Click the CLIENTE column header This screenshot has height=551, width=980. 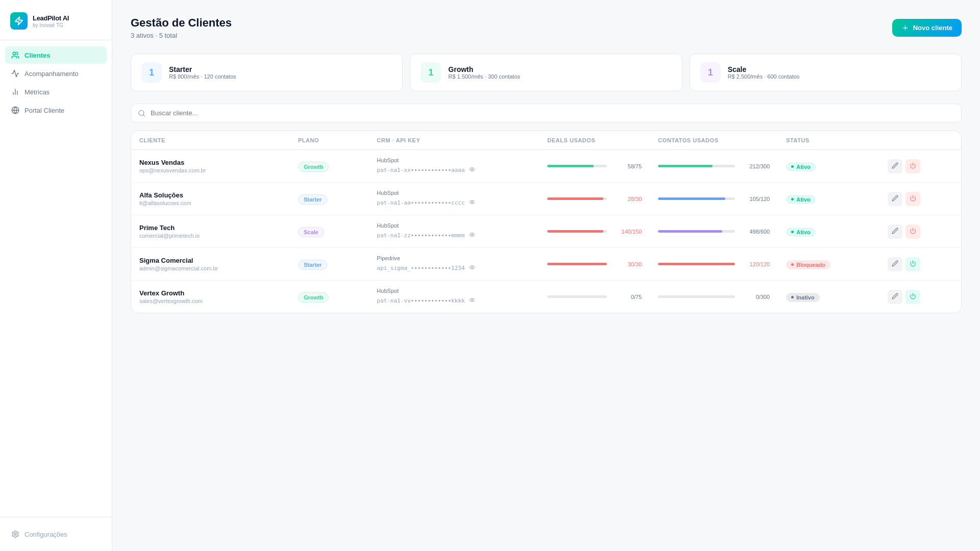[152, 140]
